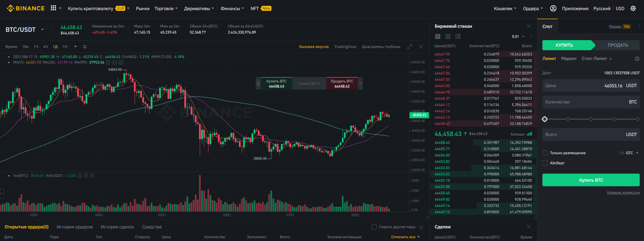Switch to Средства tab
644x241 pixels.
[152, 227]
